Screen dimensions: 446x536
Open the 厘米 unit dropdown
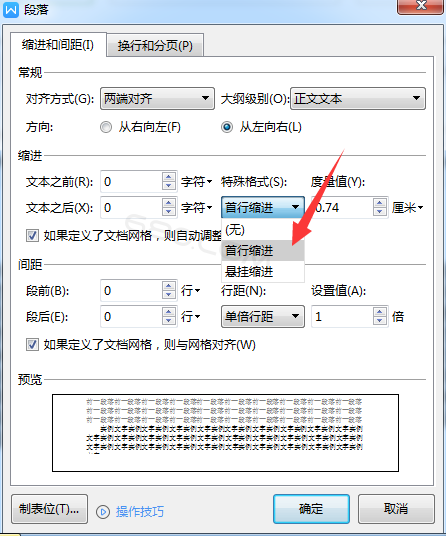tap(407, 207)
